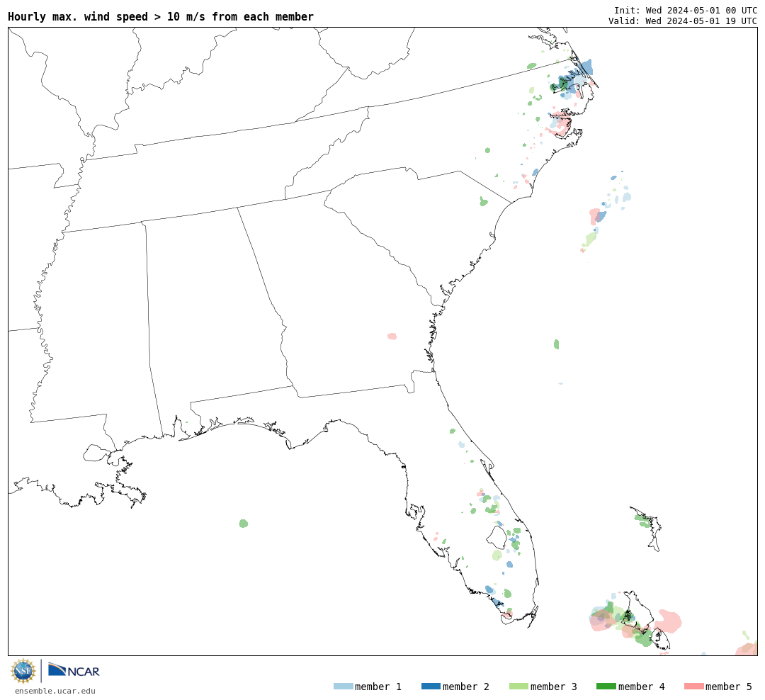Viewport: 765px width, 700px height.
Task: Click the green wind blob in Gulf of Mexico
Action: point(244,524)
